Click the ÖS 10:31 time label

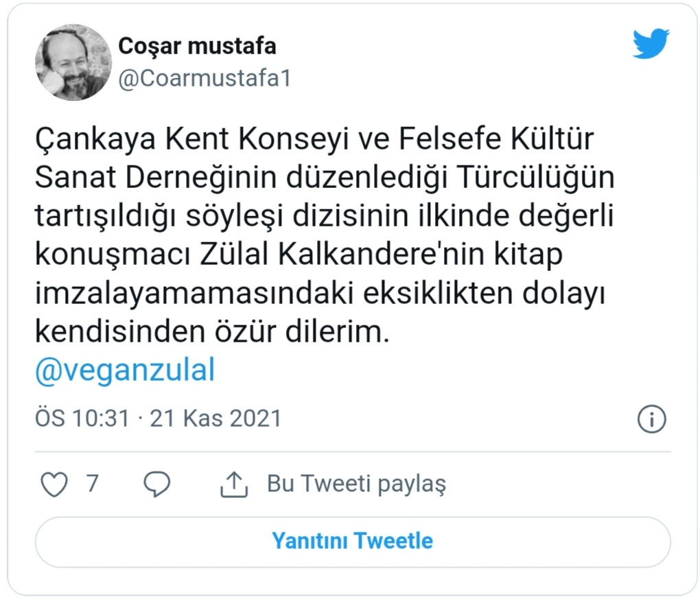pos(82,417)
